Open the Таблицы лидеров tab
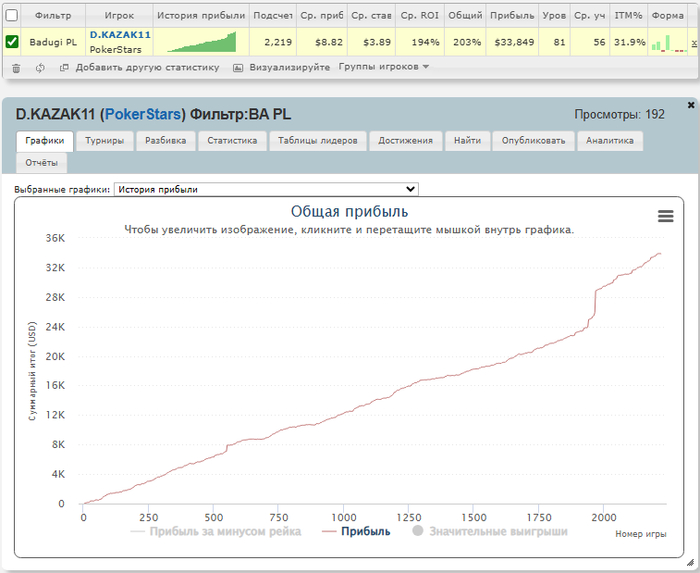Screen dimensions: 700x573 click(x=317, y=141)
